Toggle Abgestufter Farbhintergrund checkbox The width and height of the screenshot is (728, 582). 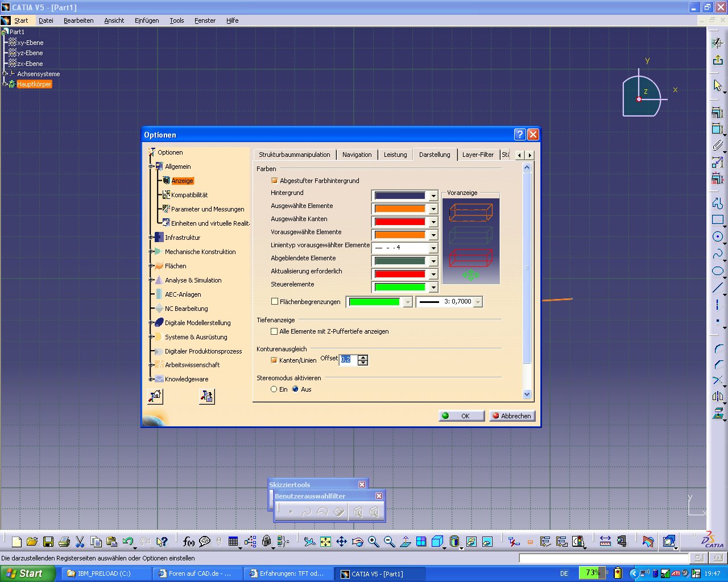click(x=275, y=181)
